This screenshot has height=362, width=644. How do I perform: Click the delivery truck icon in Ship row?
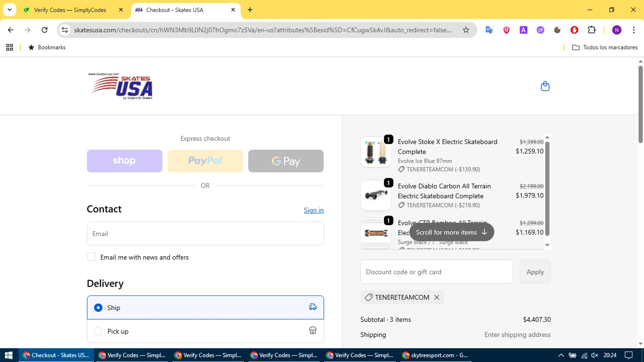313,307
